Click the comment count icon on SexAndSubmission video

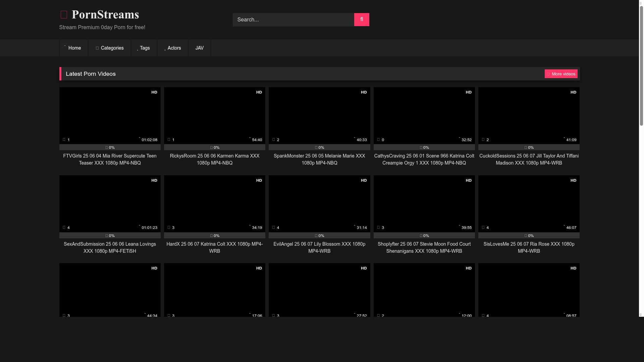point(64,227)
